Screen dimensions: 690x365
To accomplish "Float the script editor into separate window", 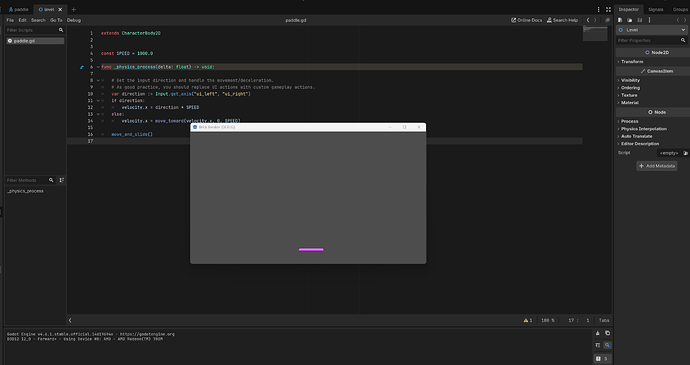I will (x=608, y=20).
